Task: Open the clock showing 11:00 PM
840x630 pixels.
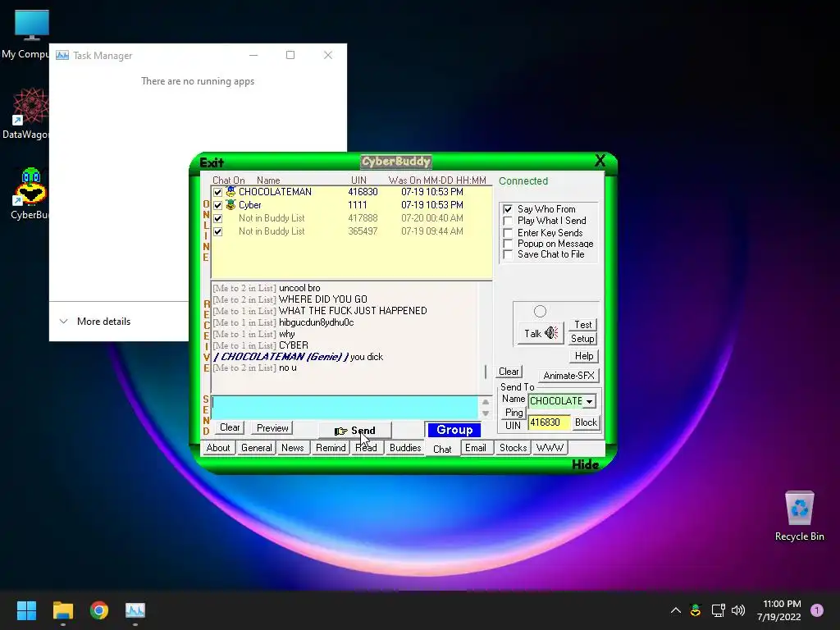Action: 779,610
